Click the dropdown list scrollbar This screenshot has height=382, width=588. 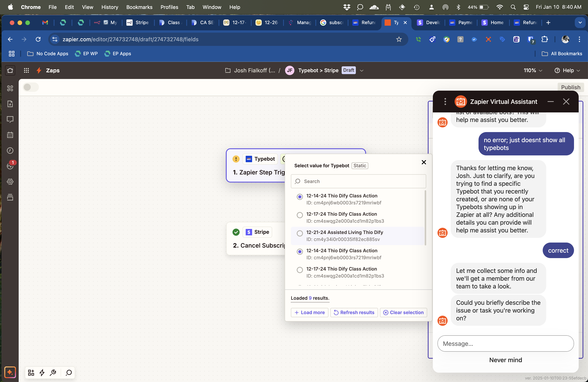click(425, 217)
